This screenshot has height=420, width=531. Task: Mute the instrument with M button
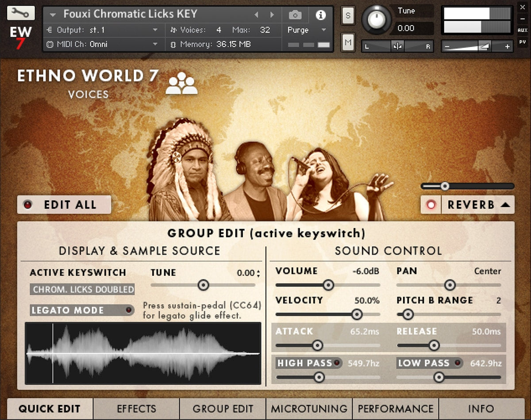(x=347, y=43)
